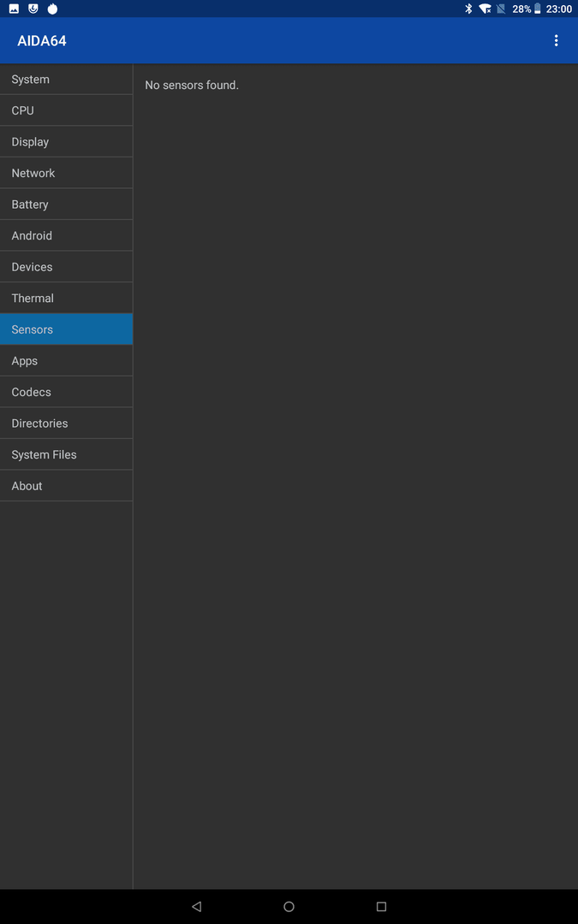Tap the no-SIM status icon
The height and width of the screenshot is (924, 578).
tap(501, 9)
